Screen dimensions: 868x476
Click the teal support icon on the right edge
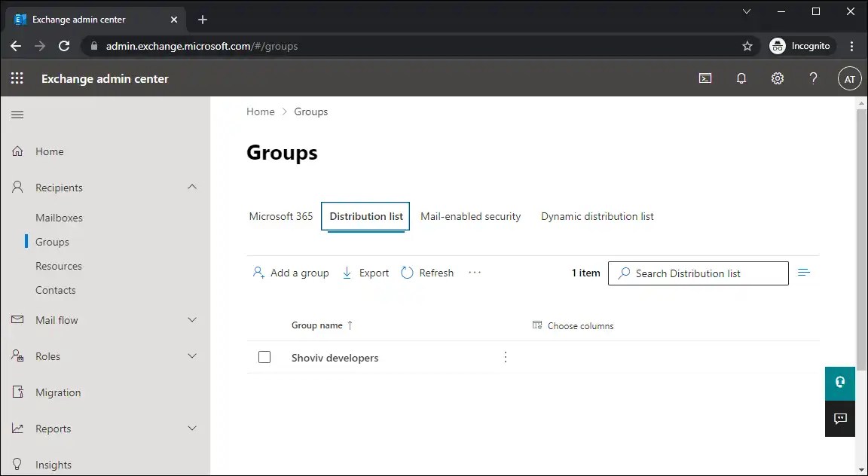(x=839, y=383)
